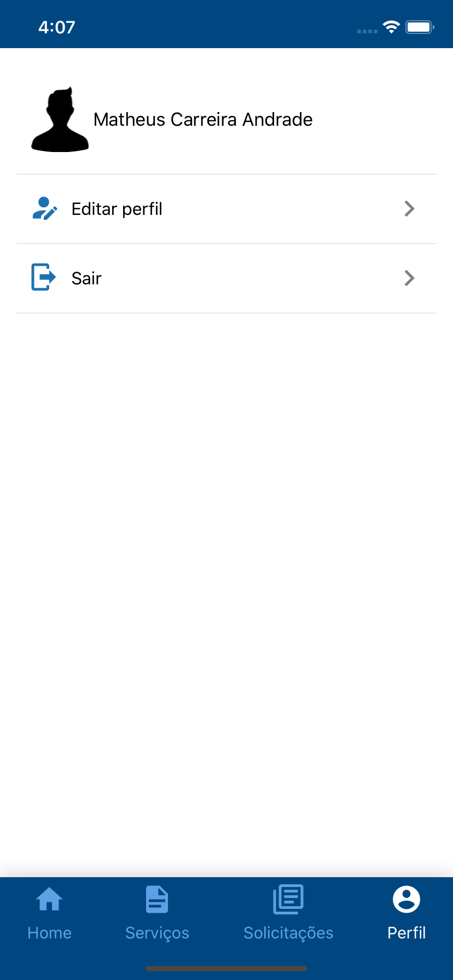The image size is (453, 980).
Task: Tap the Perfil person circle icon
Action: point(406,900)
